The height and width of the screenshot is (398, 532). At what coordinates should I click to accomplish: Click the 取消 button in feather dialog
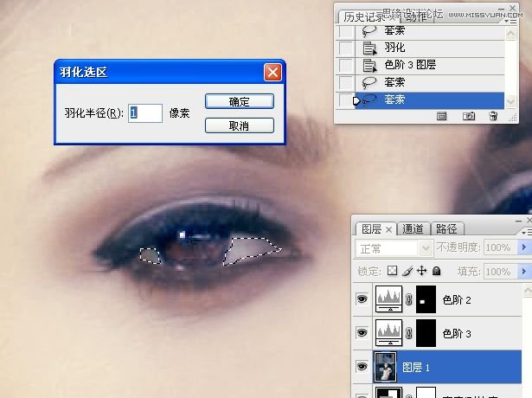point(239,126)
